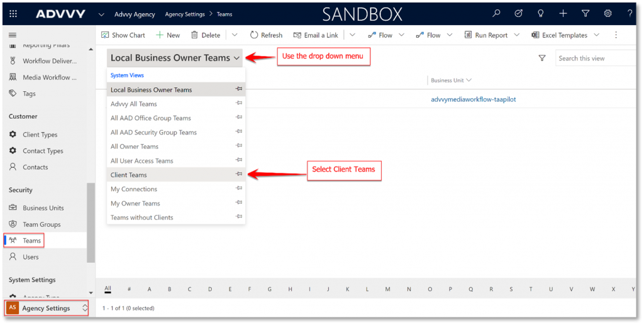Screen dimensions: 644x325
Task: Open Users in the Security sidebar section
Action: (x=31, y=256)
